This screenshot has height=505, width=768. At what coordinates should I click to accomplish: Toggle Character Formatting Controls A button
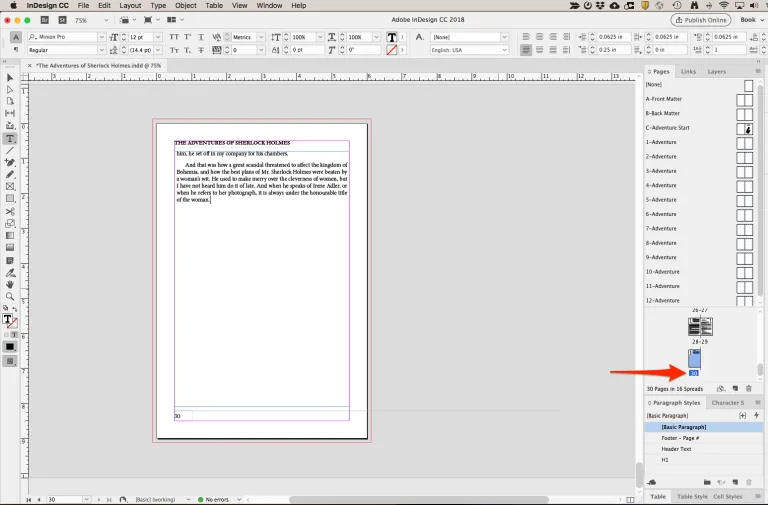click(16, 37)
